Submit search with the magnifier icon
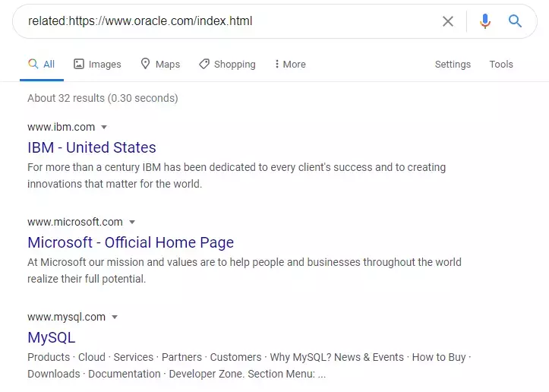The height and width of the screenshot is (392, 549). click(x=515, y=21)
